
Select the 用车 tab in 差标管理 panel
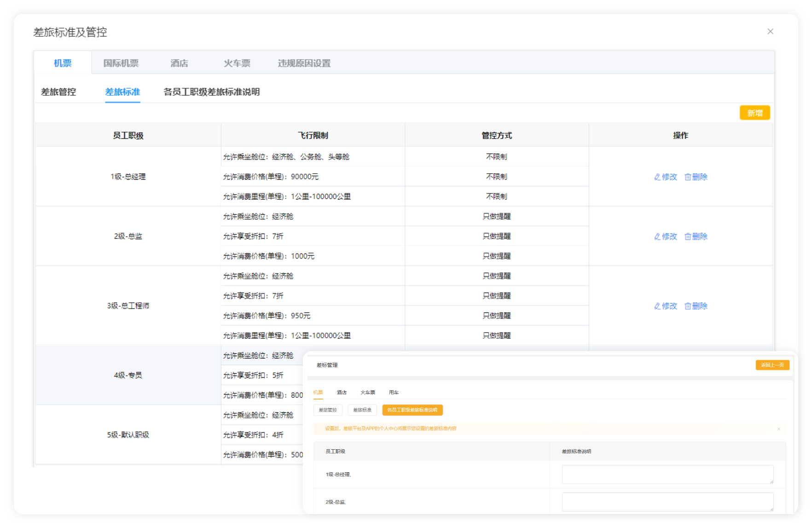[394, 393]
